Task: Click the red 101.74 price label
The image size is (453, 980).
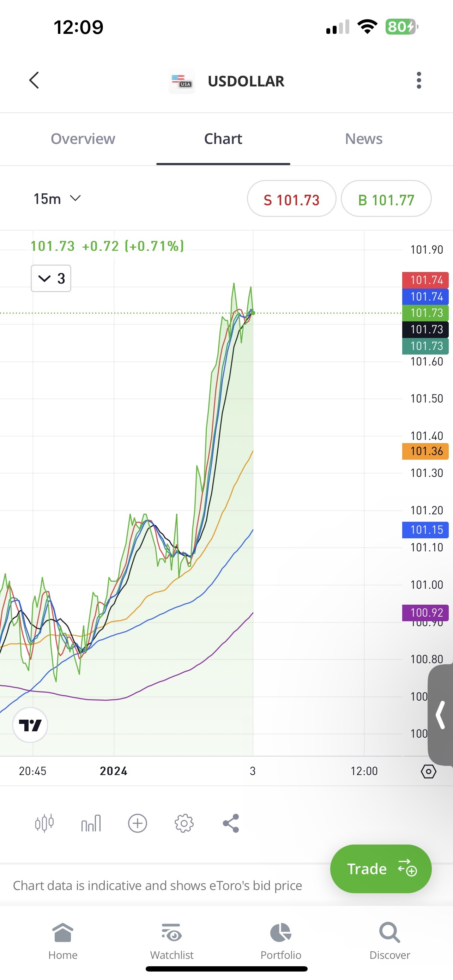Action: (425, 280)
